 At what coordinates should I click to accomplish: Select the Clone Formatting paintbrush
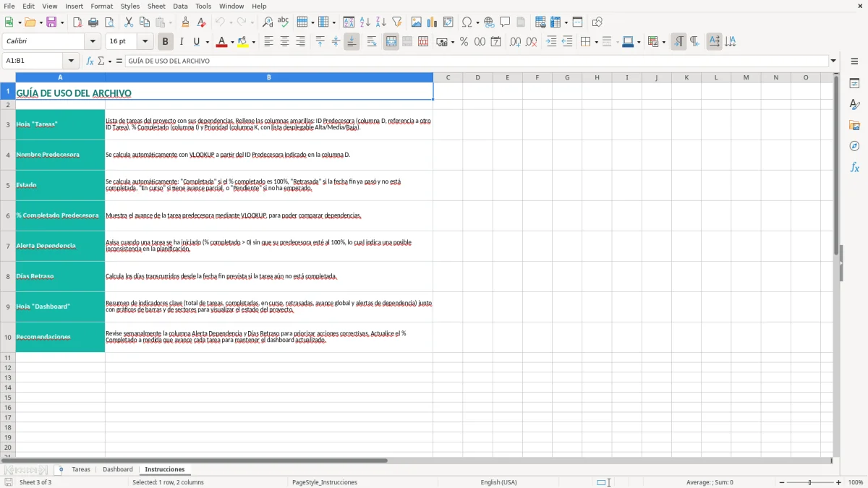[x=186, y=22]
